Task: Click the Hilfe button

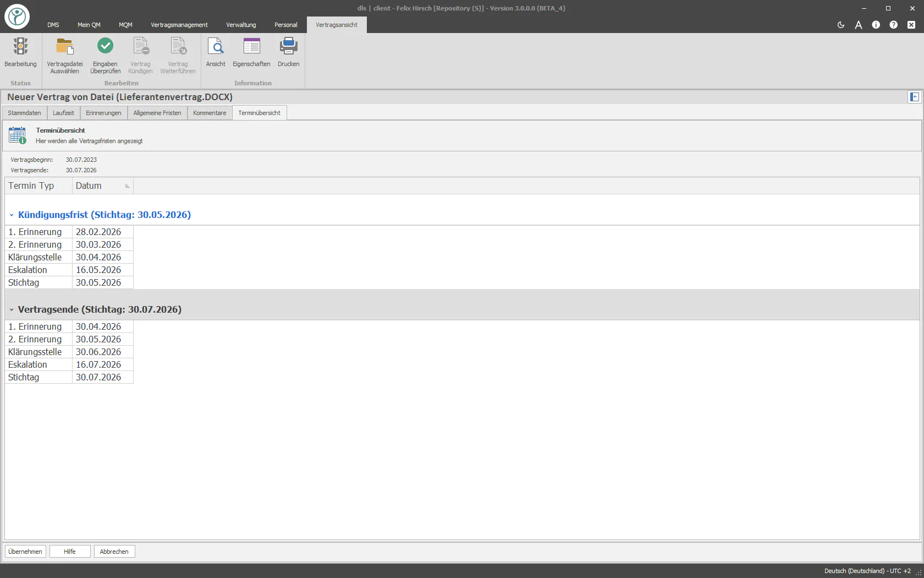Action: point(70,552)
